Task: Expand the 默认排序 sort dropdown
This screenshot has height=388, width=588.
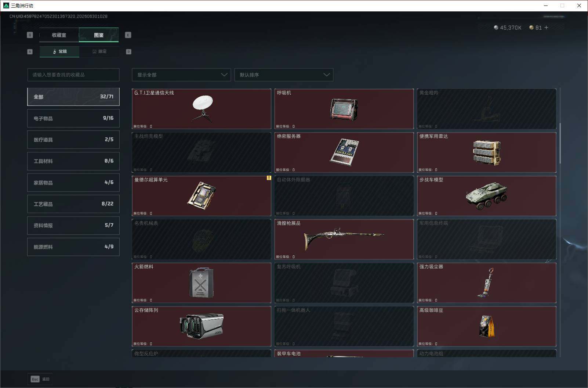Action: coord(284,75)
